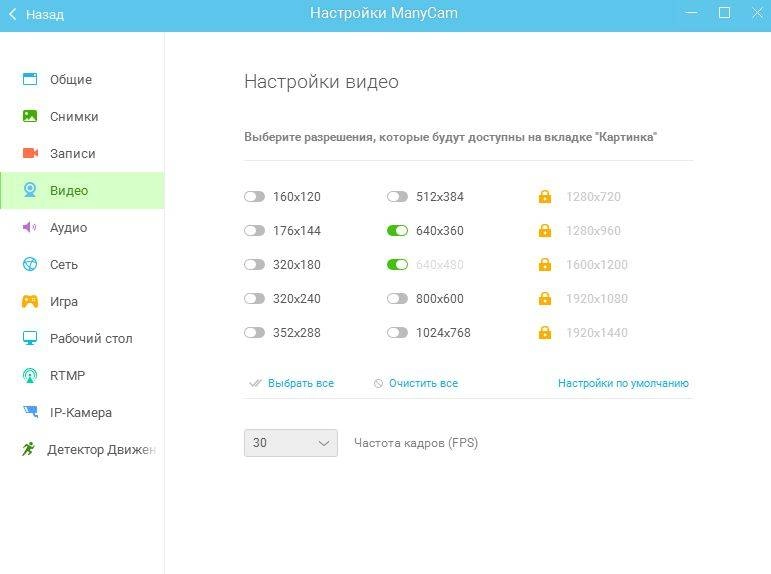Click the lock icon beside 1280x960
The image size is (771, 574).
click(545, 230)
